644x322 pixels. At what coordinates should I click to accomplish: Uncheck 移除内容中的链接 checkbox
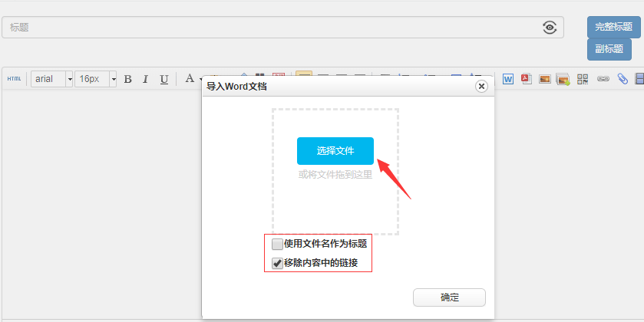click(x=278, y=263)
